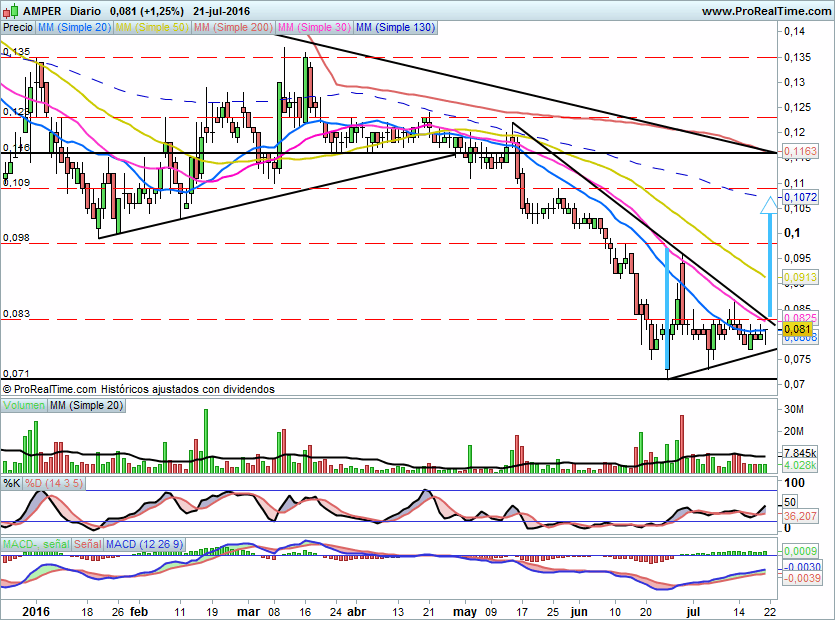Click the 0,098 level label on chart left

(17, 238)
